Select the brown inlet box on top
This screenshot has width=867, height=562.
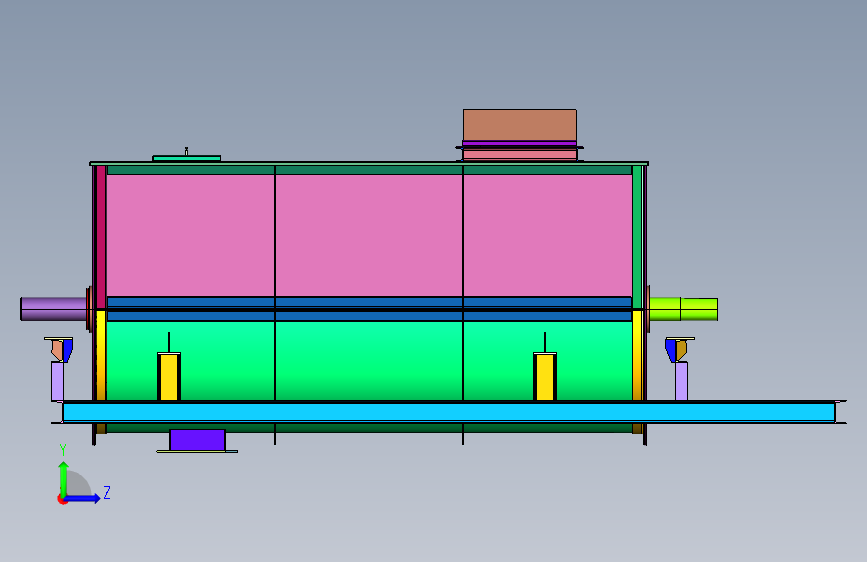pyautogui.click(x=520, y=125)
